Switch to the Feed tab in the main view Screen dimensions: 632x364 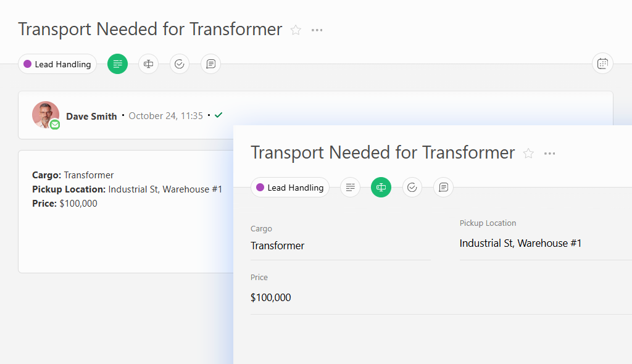click(117, 64)
